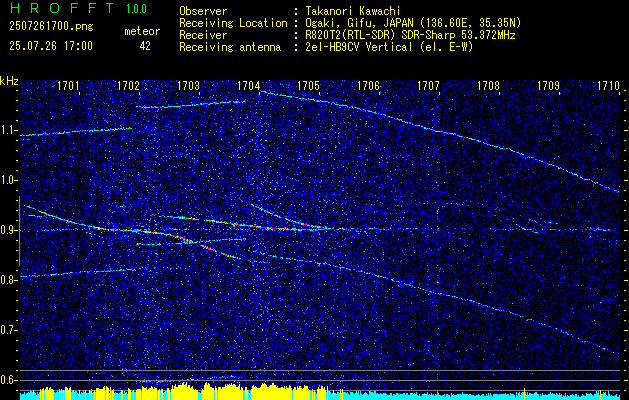This screenshot has height=400, width=629.
Task: Click the 1707 time marker
Action: (428, 86)
